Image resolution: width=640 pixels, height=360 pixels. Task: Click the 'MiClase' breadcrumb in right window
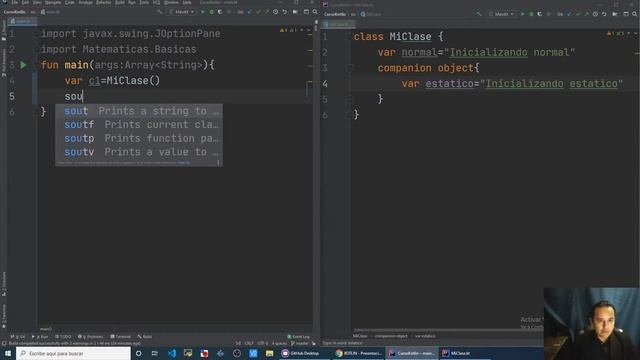[x=360, y=336]
